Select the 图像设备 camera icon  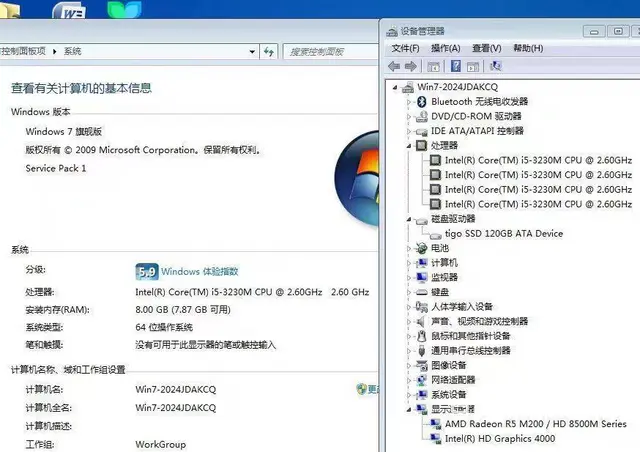[422, 365]
